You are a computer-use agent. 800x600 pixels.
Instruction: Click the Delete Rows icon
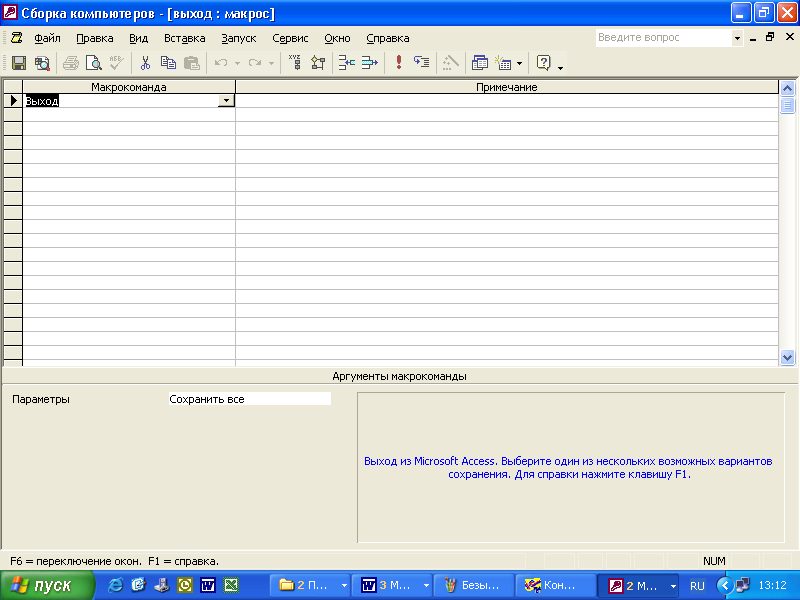(x=370, y=63)
